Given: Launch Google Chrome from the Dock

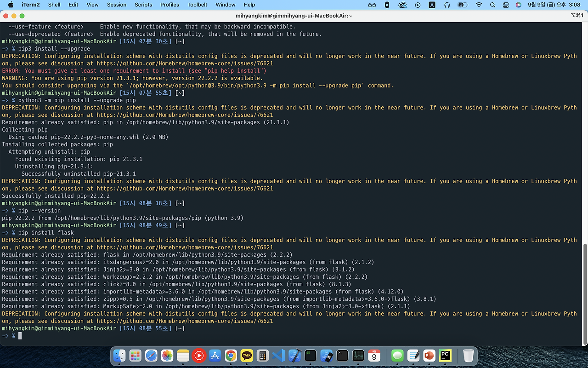Looking at the screenshot, I should point(230,356).
